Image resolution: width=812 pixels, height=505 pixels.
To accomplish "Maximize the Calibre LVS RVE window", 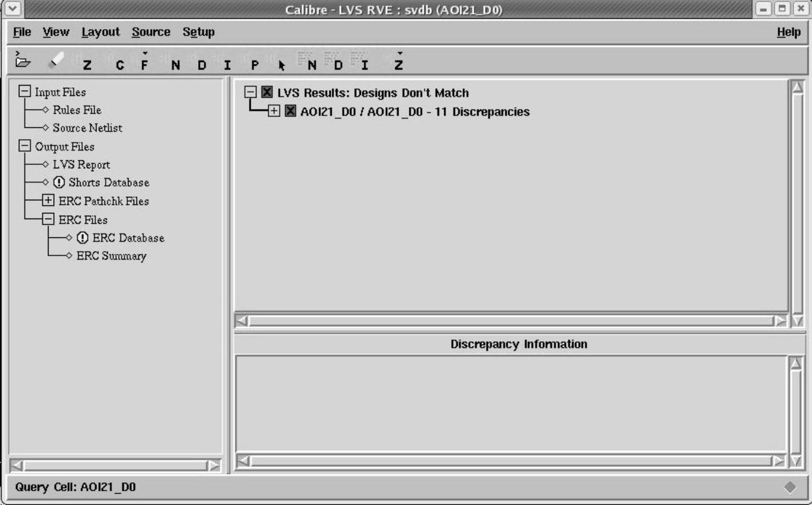I will point(782,9).
